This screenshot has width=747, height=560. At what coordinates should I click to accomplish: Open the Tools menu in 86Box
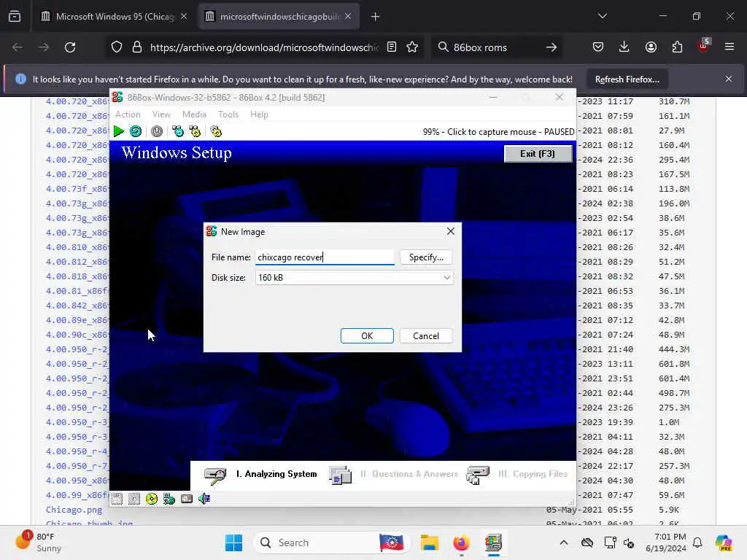[x=228, y=114]
